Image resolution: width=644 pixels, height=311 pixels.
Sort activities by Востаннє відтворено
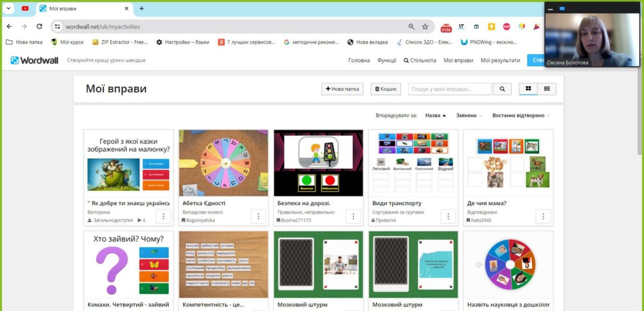(x=521, y=116)
